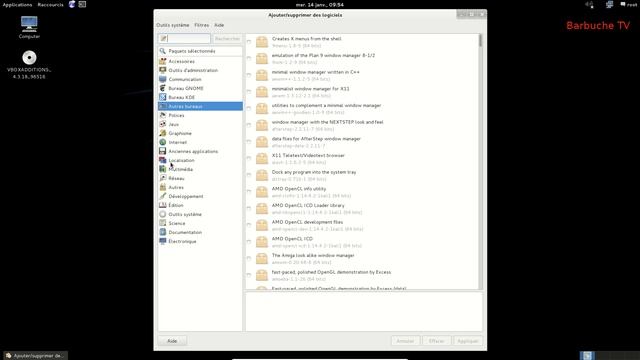Show Paquets sélectionnés list

pos(200,51)
